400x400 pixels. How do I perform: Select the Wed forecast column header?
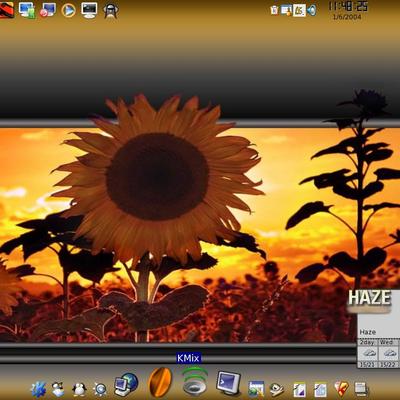click(387, 342)
